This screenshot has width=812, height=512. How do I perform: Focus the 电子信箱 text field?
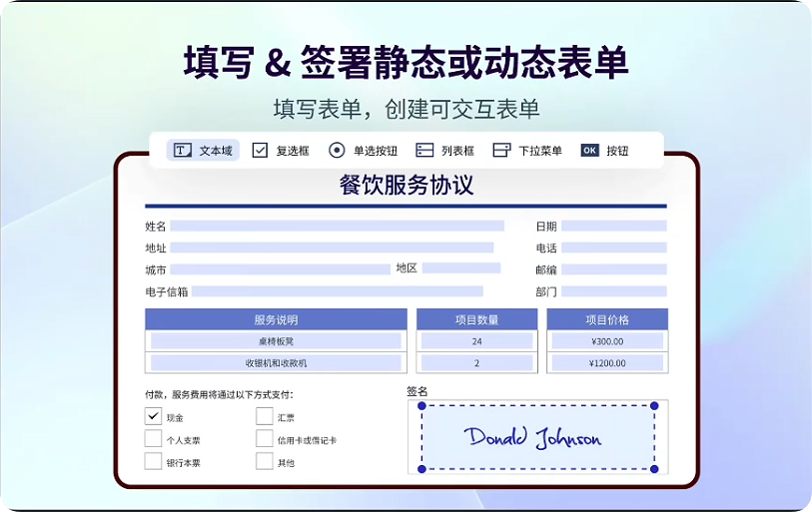click(337, 291)
